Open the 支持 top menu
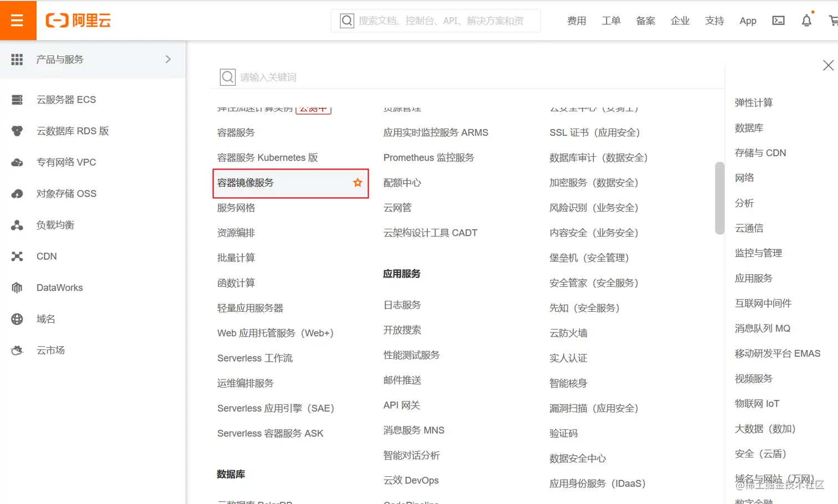Viewport: 838px width, 504px height. click(714, 21)
